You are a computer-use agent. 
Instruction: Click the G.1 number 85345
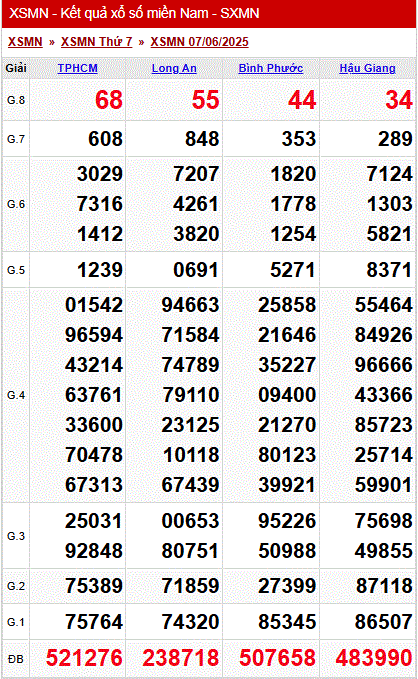pyautogui.click(x=287, y=622)
